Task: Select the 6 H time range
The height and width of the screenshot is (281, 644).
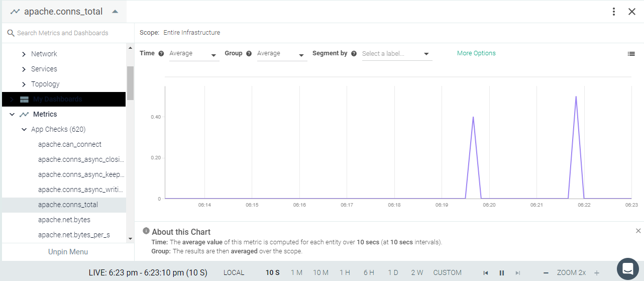Action: (369, 272)
